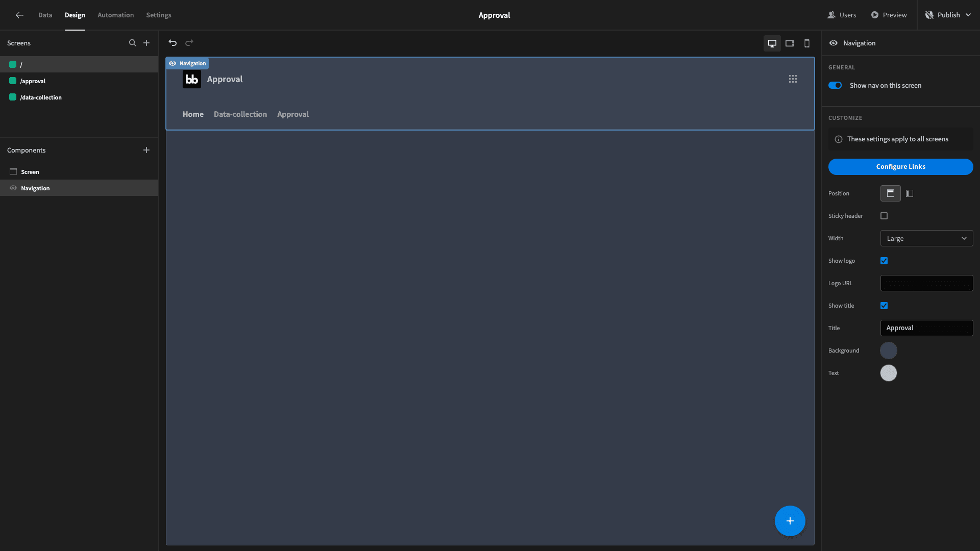Click the blue floating add button

point(790,521)
